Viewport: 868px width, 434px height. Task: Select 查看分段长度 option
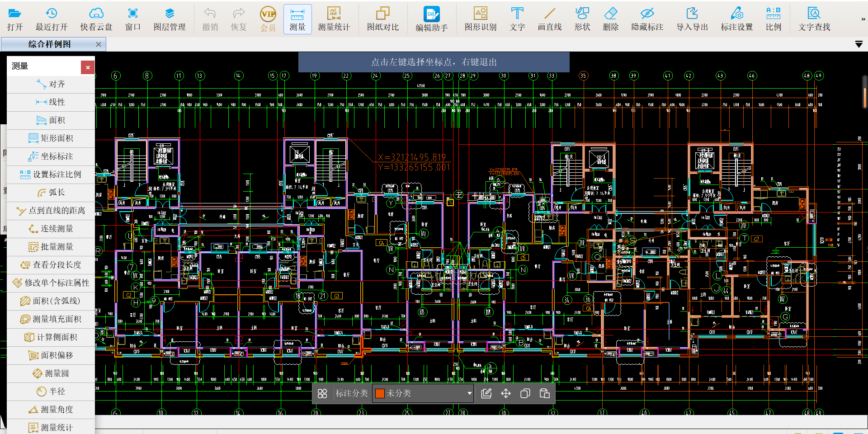51,265
